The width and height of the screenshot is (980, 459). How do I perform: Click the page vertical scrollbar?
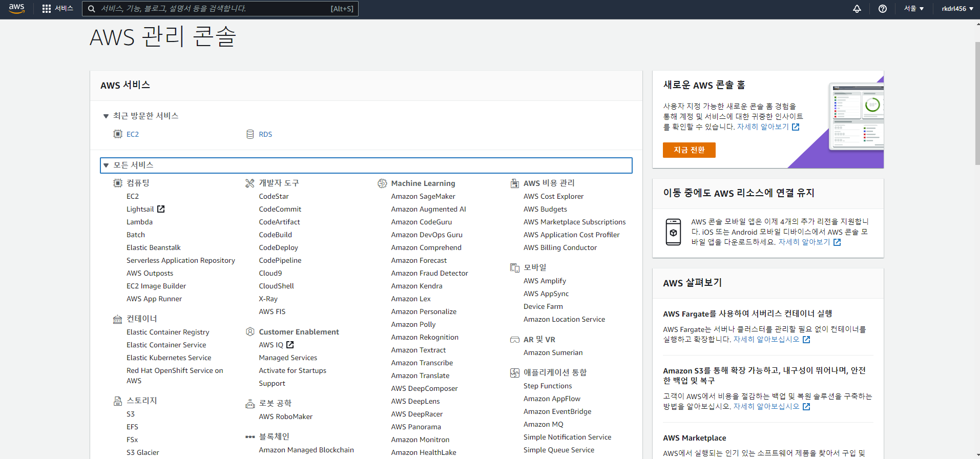[977, 102]
